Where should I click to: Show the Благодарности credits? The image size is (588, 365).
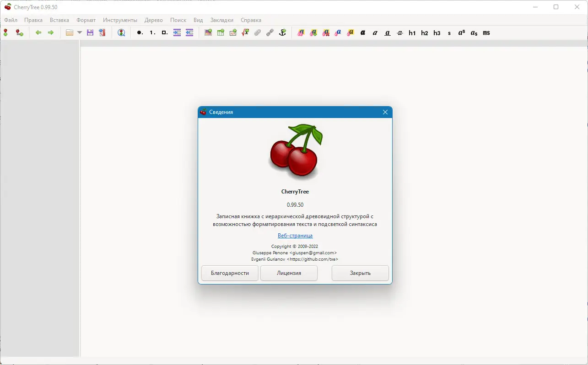coord(230,273)
